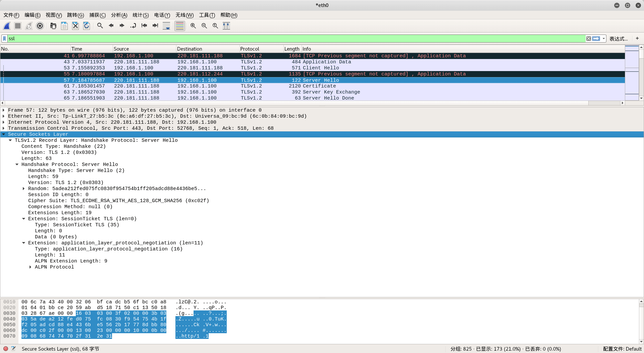
Task: Expand the Ethernet II tree node
Action: pyautogui.click(x=4, y=116)
